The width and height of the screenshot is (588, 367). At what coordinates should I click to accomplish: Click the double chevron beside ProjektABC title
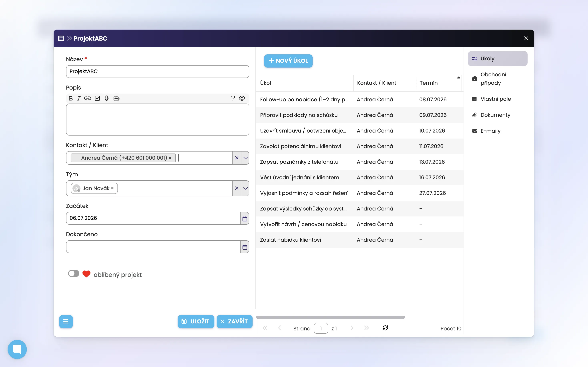pyautogui.click(x=69, y=38)
